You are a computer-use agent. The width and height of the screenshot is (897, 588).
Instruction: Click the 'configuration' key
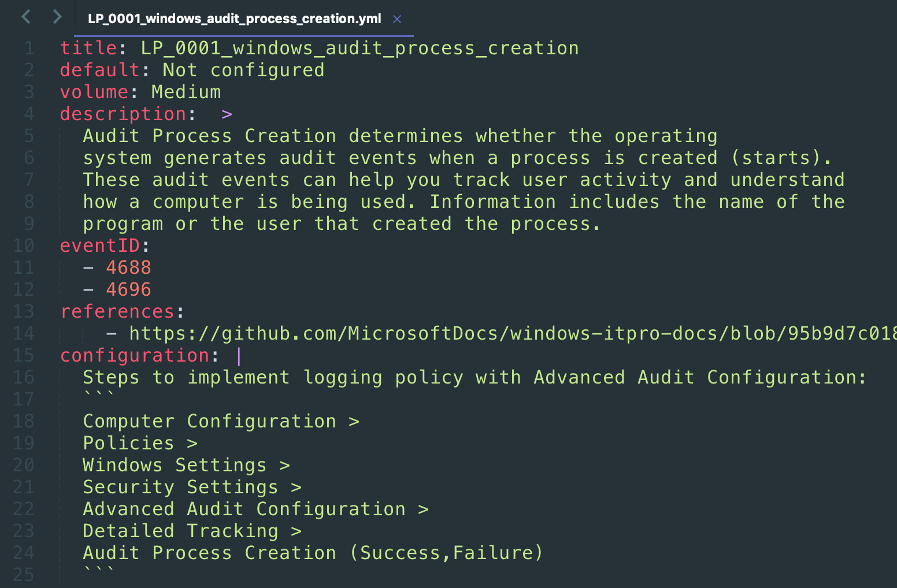pyautogui.click(x=135, y=356)
